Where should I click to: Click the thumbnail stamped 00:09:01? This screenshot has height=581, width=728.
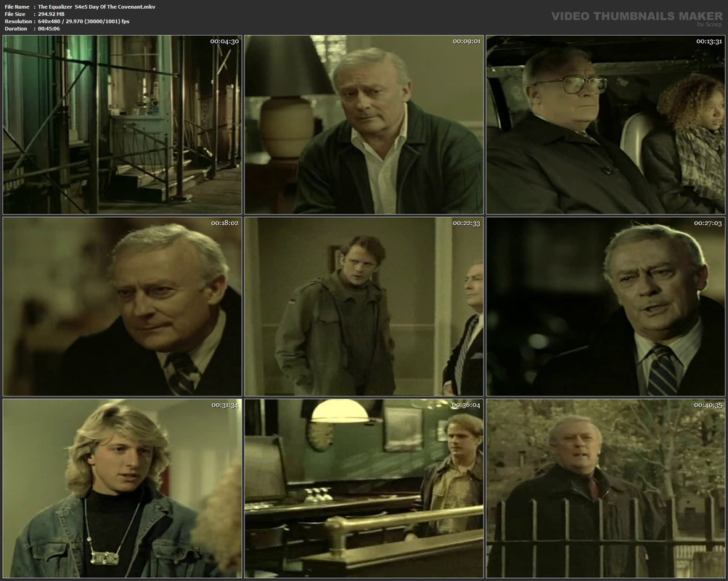point(364,124)
